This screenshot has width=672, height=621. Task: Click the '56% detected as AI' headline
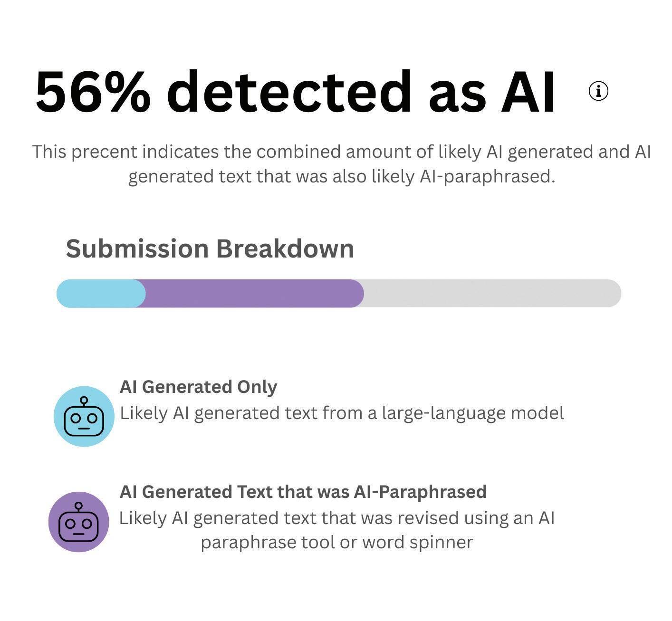click(295, 91)
